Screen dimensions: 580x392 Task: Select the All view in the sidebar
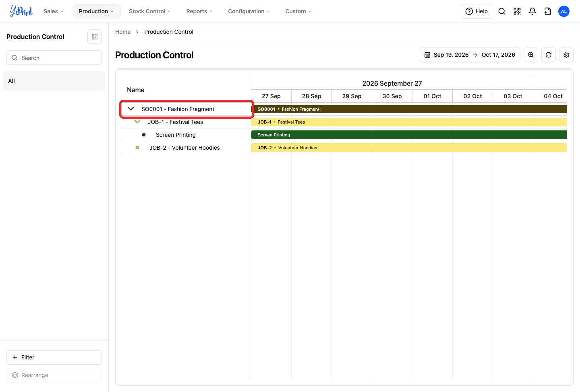point(54,81)
